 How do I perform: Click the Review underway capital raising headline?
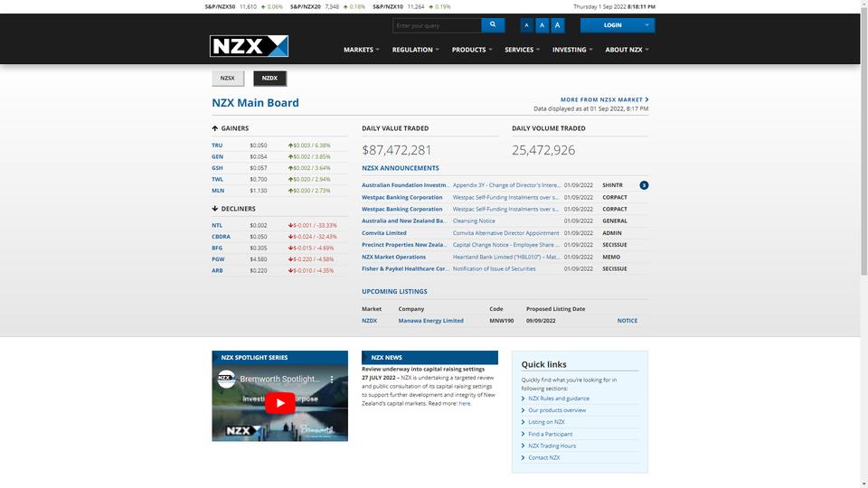point(423,369)
